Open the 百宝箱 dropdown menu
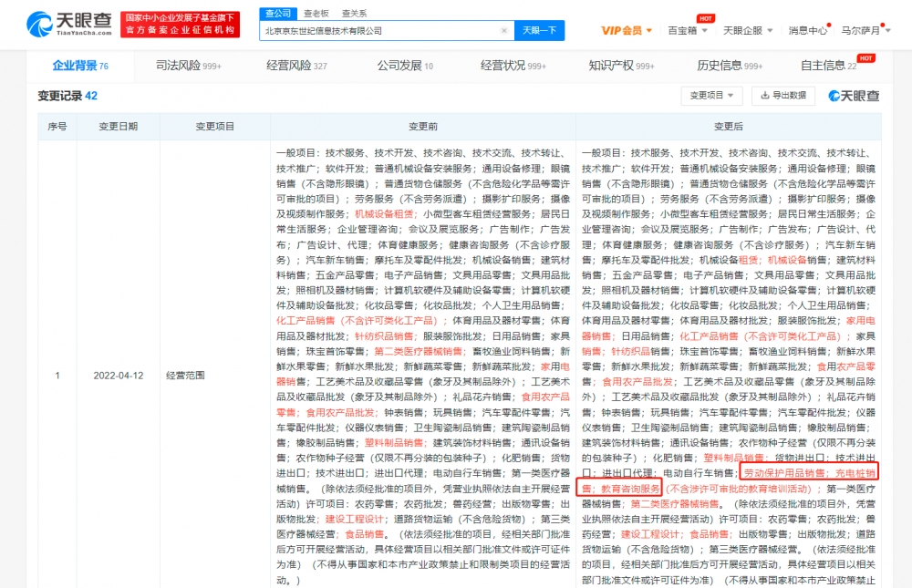 point(687,30)
